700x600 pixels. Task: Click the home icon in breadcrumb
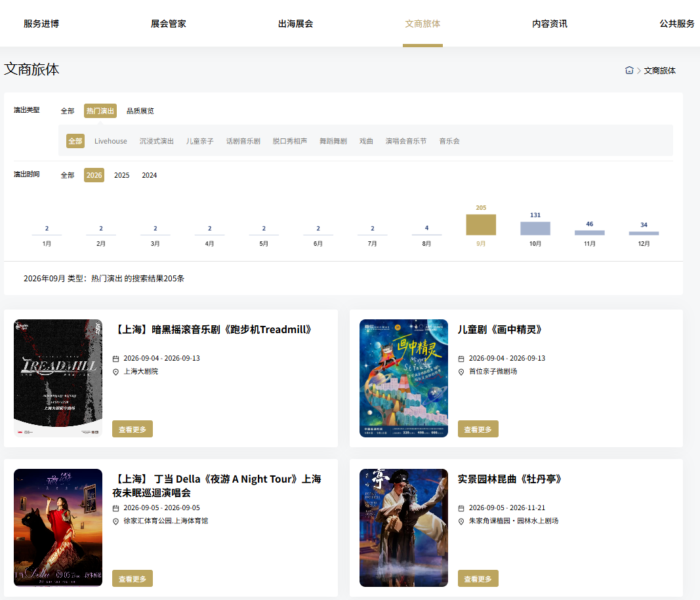point(629,70)
